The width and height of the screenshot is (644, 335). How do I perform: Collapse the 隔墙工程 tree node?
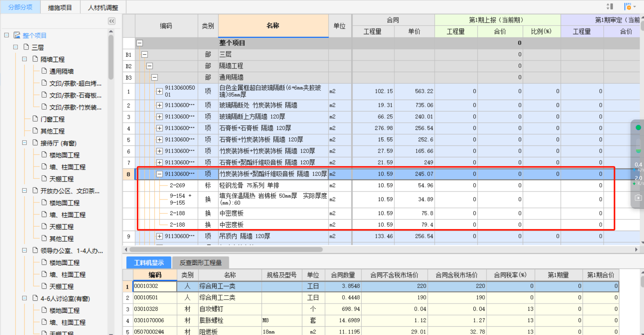[x=24, y=59]
